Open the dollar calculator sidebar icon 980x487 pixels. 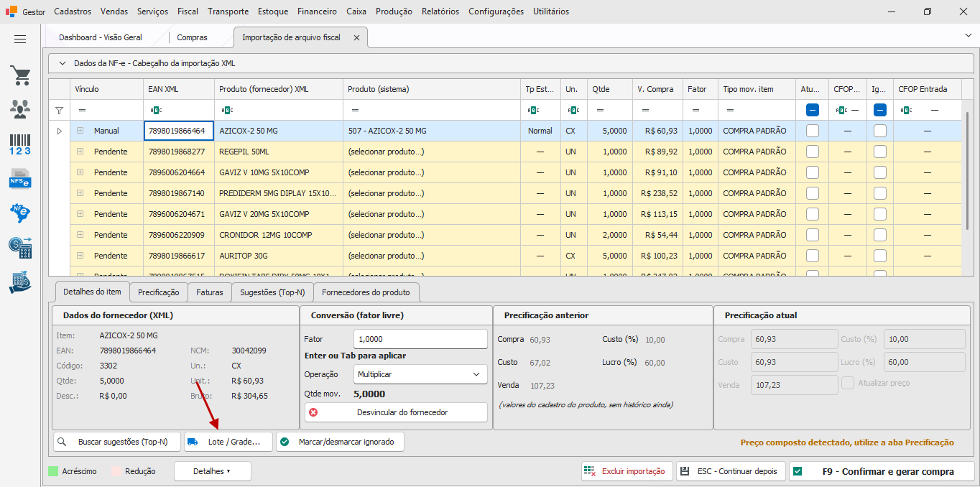[x=20, y=247]
